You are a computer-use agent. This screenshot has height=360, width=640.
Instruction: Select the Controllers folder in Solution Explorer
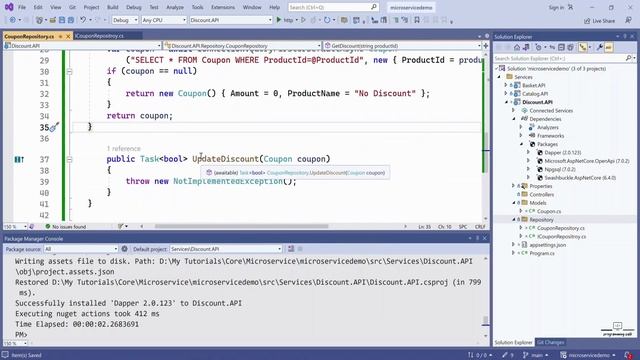(x=541, y=194)
